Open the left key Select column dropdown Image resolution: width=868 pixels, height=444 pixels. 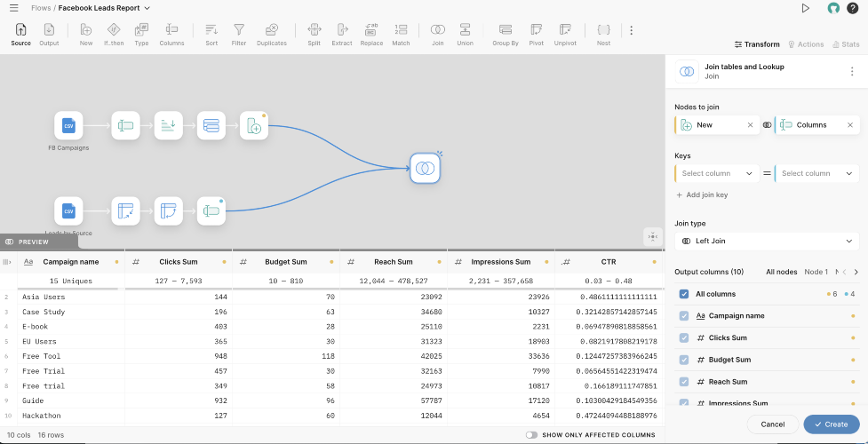click(x=717, y=173)
